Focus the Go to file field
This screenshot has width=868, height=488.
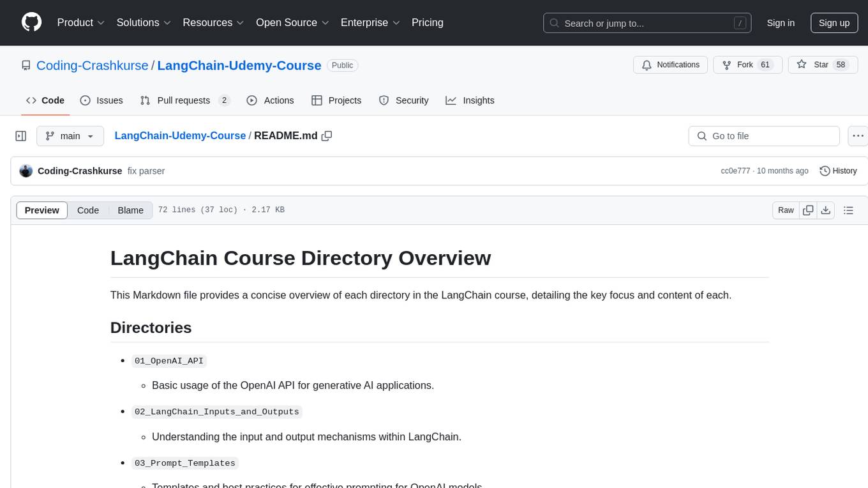point(764,136)
